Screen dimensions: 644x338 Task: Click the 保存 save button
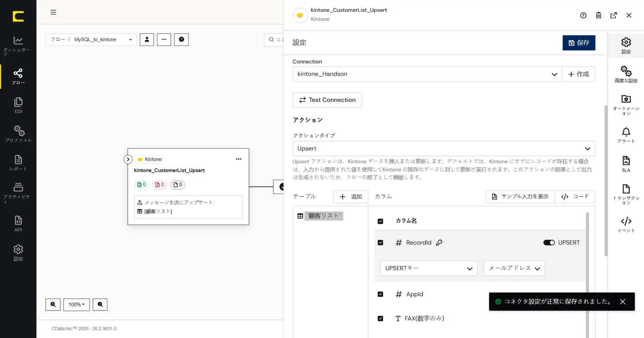579,43
